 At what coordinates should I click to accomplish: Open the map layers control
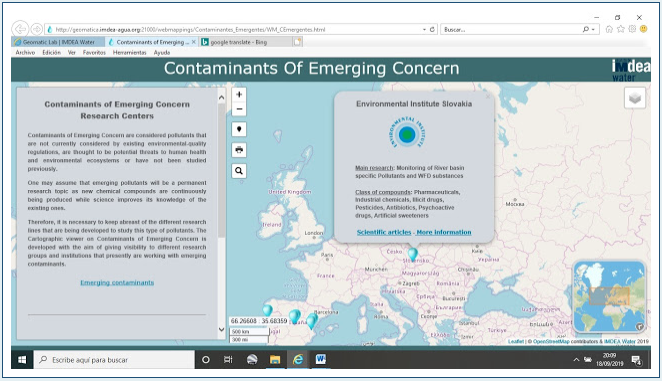[635, 98]
